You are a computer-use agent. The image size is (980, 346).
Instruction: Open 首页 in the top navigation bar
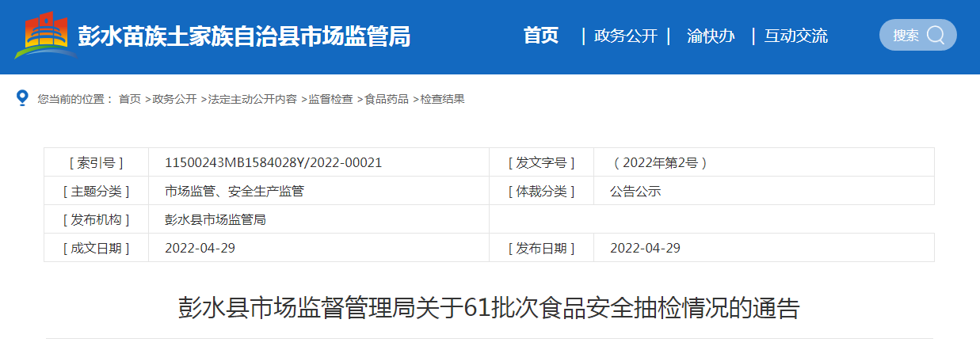point(541,36)
